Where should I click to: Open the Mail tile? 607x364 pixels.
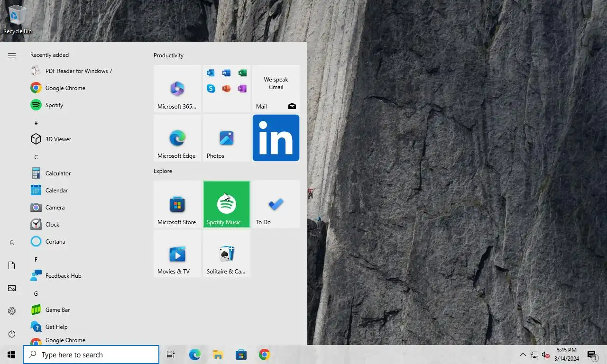pos(276,89)
